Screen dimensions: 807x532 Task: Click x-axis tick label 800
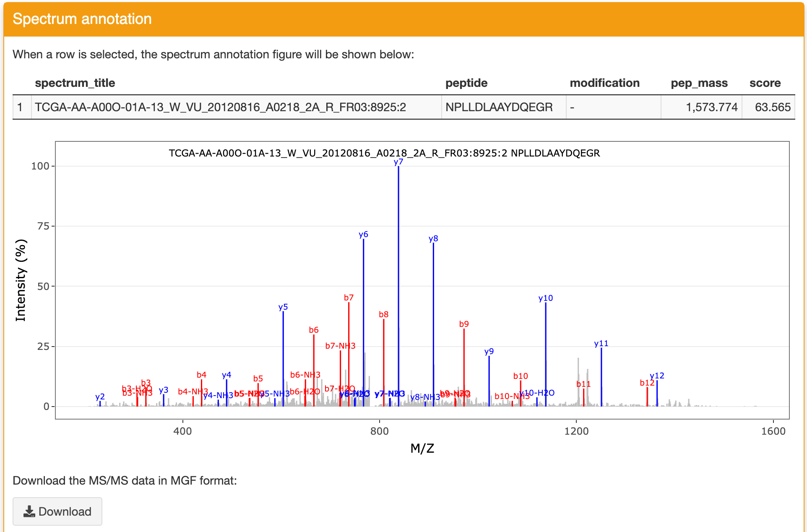tap(380, 431)
